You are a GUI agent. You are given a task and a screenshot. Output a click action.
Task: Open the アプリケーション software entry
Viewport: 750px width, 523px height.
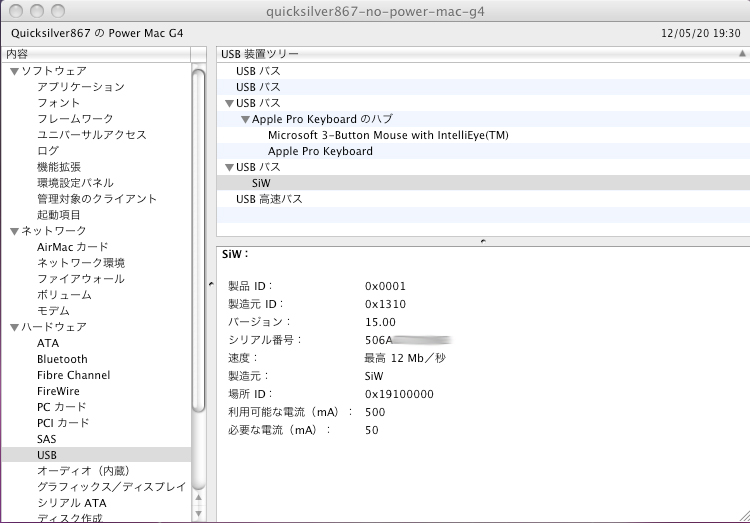(80, 87)
